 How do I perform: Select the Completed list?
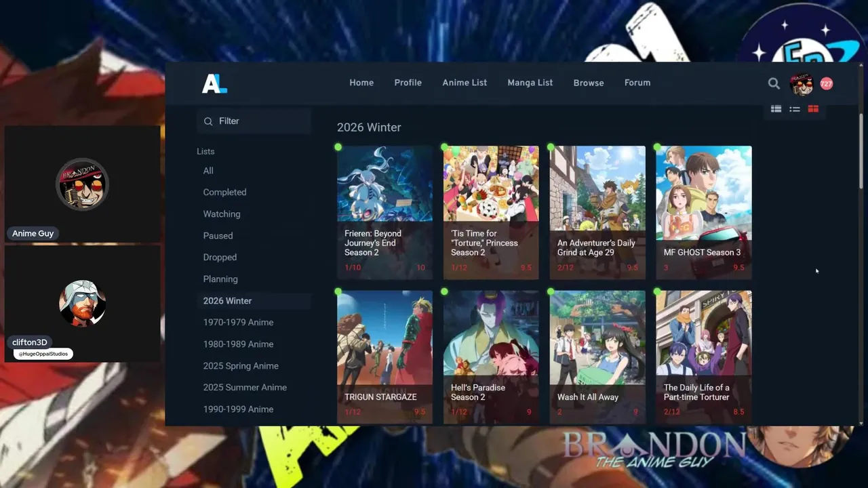(x=224, y=192)
